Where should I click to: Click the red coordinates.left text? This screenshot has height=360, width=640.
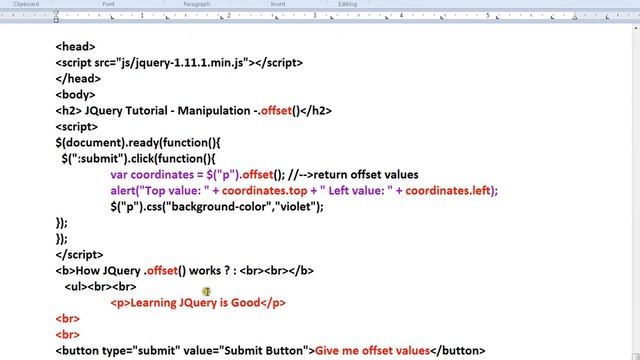click(448, 191)
